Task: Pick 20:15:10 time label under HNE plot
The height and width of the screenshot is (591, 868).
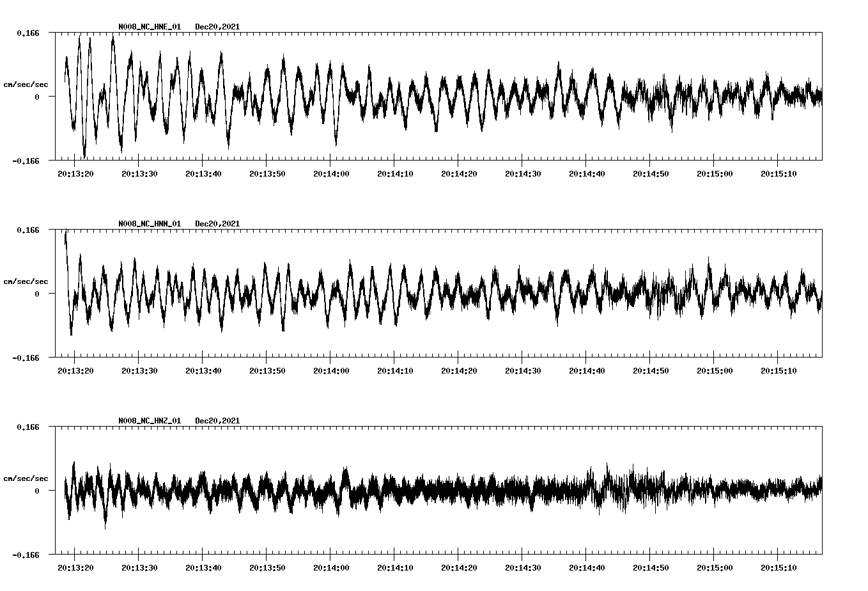Action: coord(779,174)
